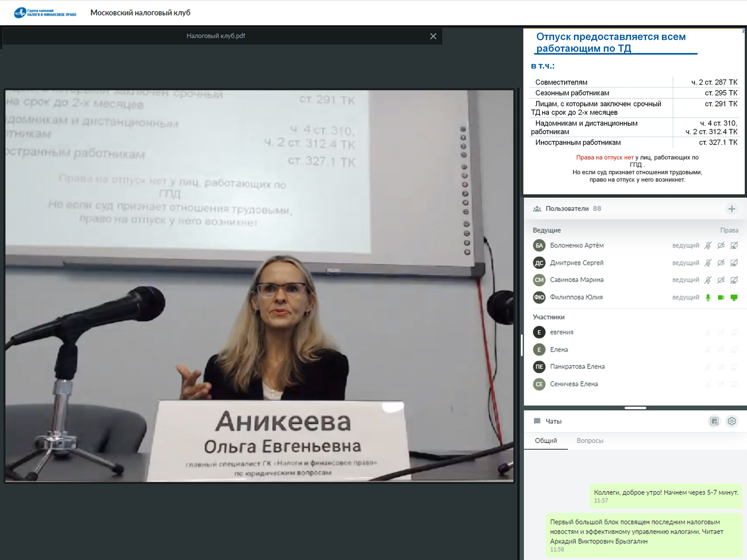The height and width of the screenshot is (560, 747).
Task: Click Филиппова Юлия green screen share icon
Action: [x=734, y=298]
